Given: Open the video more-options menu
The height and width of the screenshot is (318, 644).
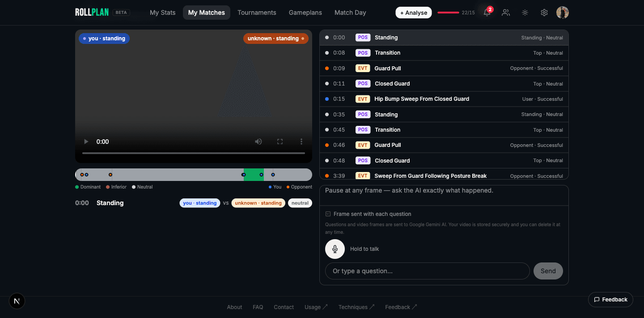Looking at the screenshot, I should pyautogui.click(x=301, y=142).
